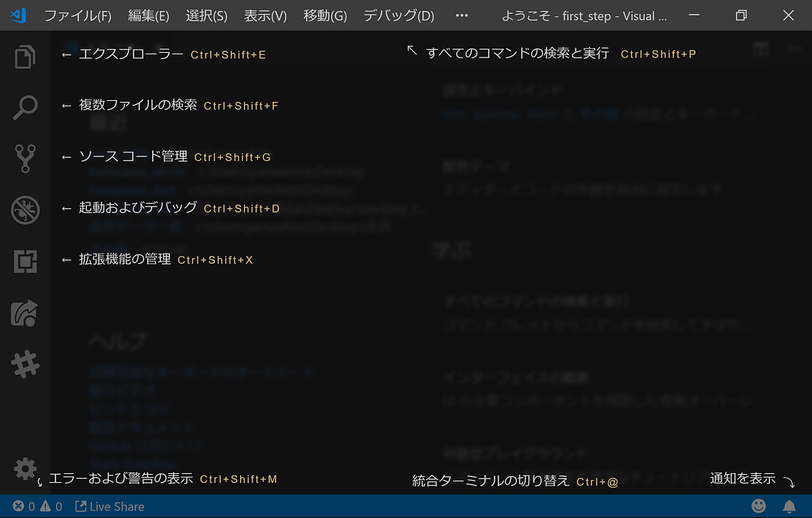Open the Extensions icon in activity bar
This screenshot has height=518, width=812.
tap(26, 261)
